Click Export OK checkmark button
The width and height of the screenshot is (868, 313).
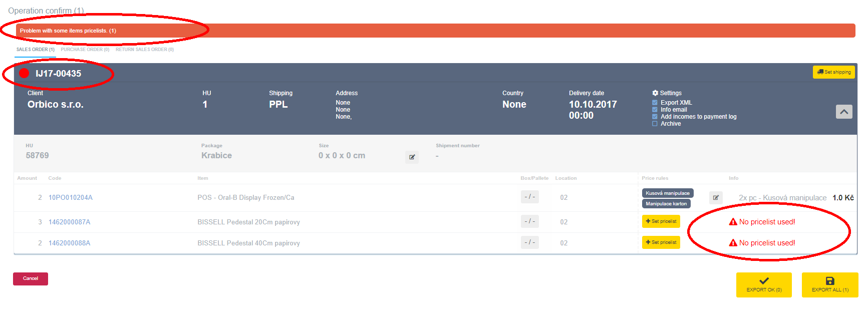click(763, 284)
